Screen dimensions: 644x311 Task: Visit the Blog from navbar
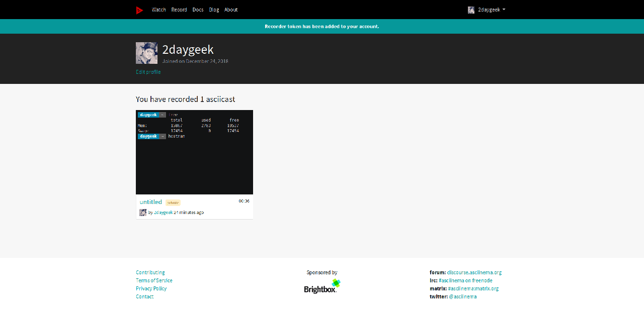[x=214, y=10]
